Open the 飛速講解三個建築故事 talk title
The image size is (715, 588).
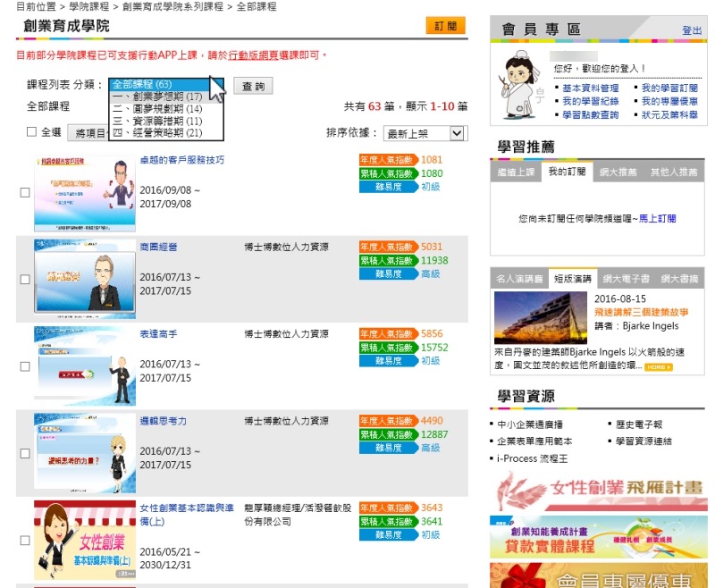(x=641, y=312)
